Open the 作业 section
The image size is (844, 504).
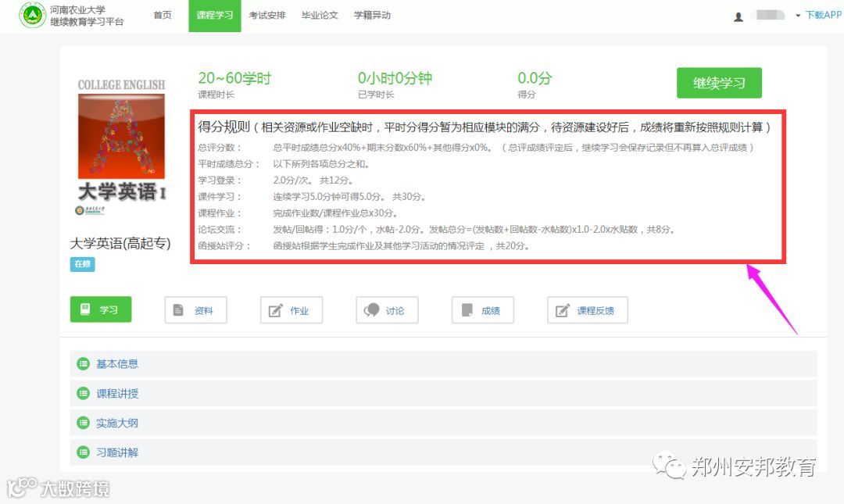[x=291, y=310]
